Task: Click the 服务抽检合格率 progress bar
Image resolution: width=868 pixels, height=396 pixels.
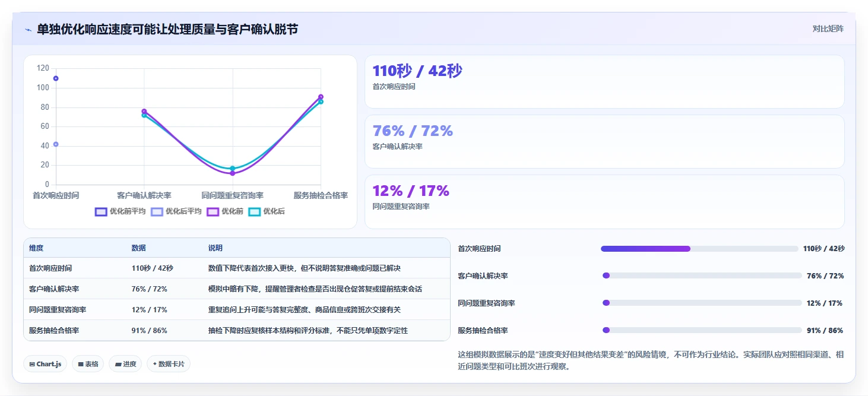Action: 702,330
